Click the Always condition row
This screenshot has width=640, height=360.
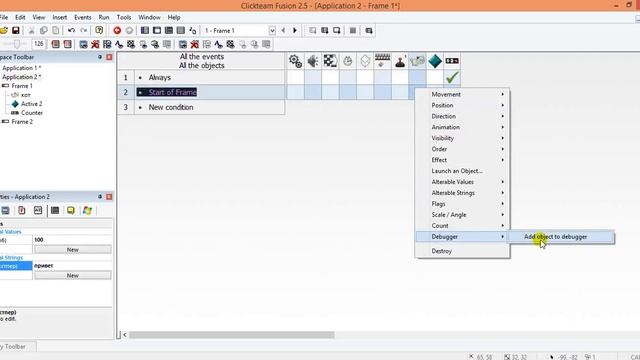[209, 78]
